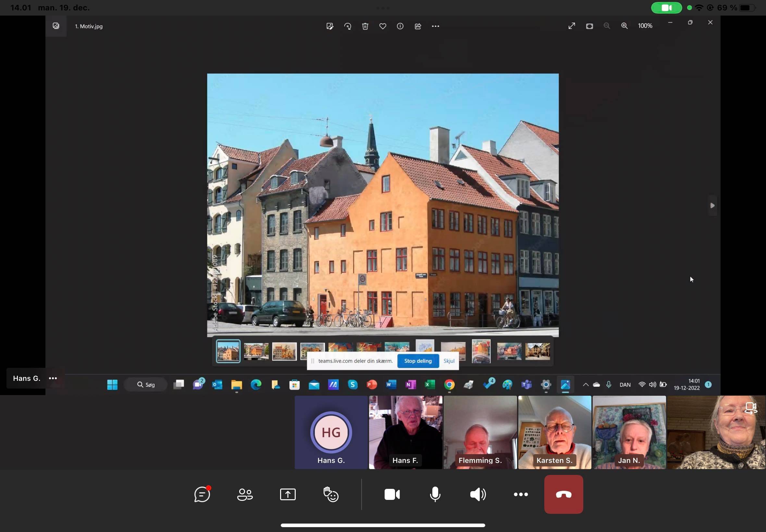766x532 pixels.
Task: Go to next image arrow
Action: (712, 206)
